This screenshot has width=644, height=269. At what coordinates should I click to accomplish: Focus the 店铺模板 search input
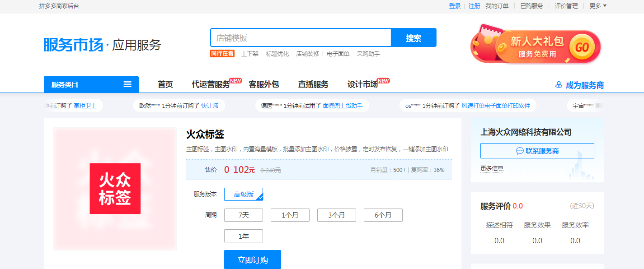301,38
